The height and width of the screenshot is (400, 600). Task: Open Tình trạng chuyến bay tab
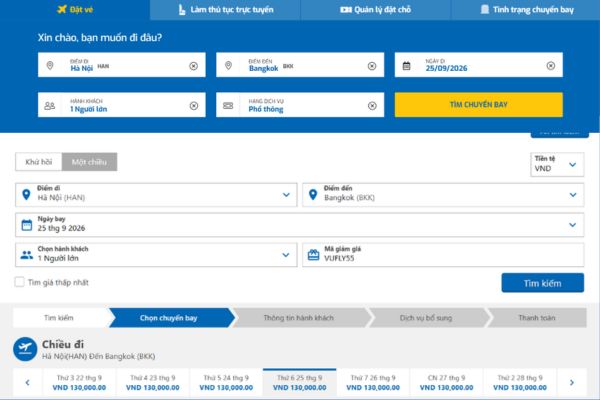526,10
